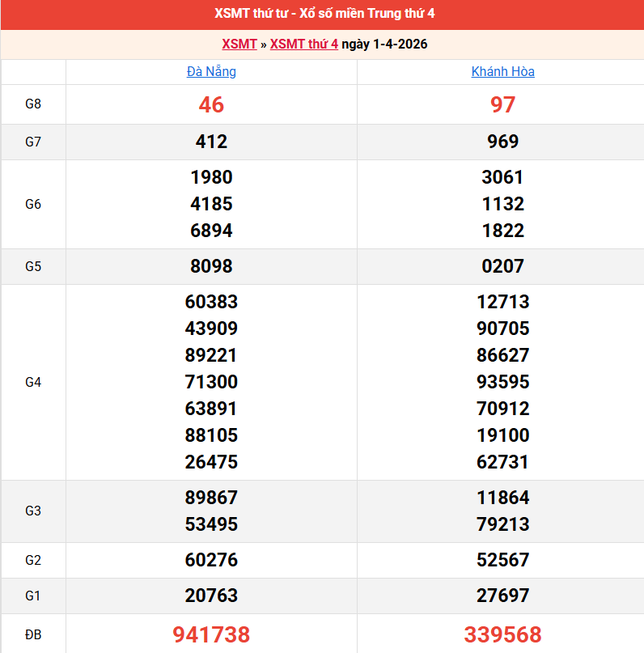The width and height of the screenshot is (644, 653).
Task: Click the G1 number 20763
Action: point(211,596)
